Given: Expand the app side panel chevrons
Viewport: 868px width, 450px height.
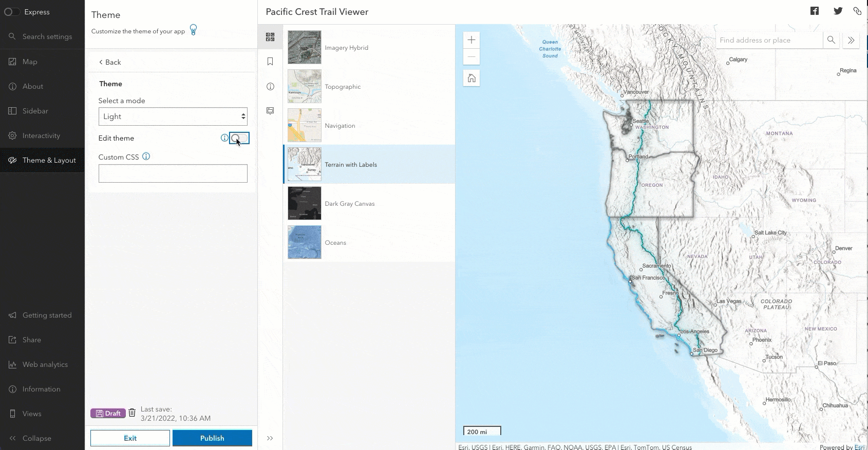Looking at the screenshot, I should 270,438.
